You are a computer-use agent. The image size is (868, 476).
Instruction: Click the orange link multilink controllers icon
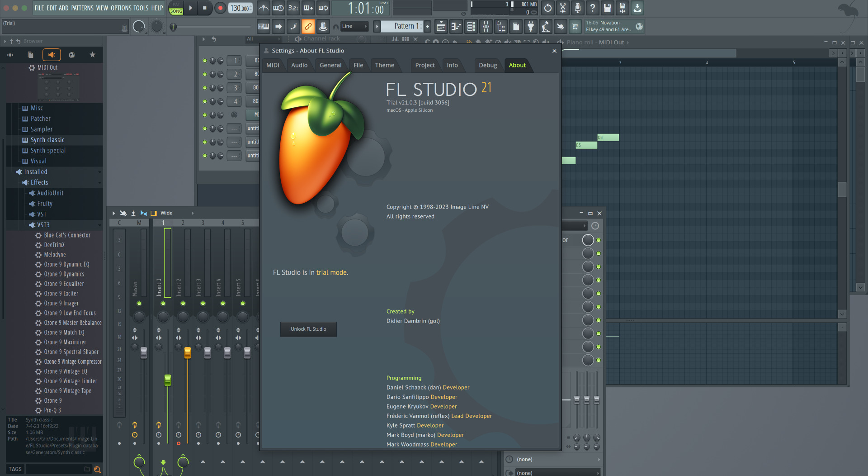coord(308,27)
